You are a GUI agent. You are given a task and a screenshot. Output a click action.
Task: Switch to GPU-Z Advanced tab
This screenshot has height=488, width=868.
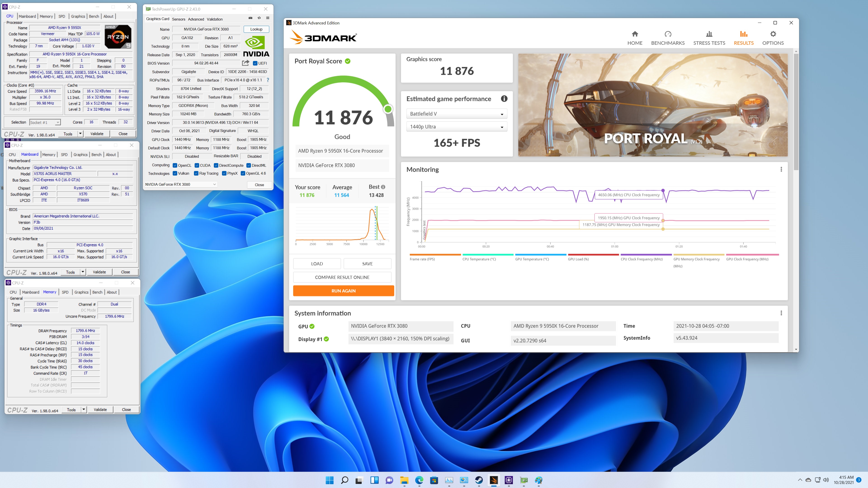(196, 19)
